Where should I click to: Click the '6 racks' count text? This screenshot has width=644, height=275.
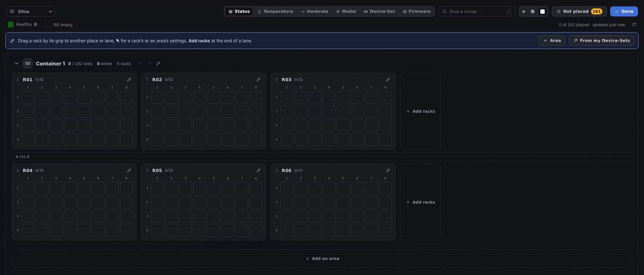tap(124, 64)
